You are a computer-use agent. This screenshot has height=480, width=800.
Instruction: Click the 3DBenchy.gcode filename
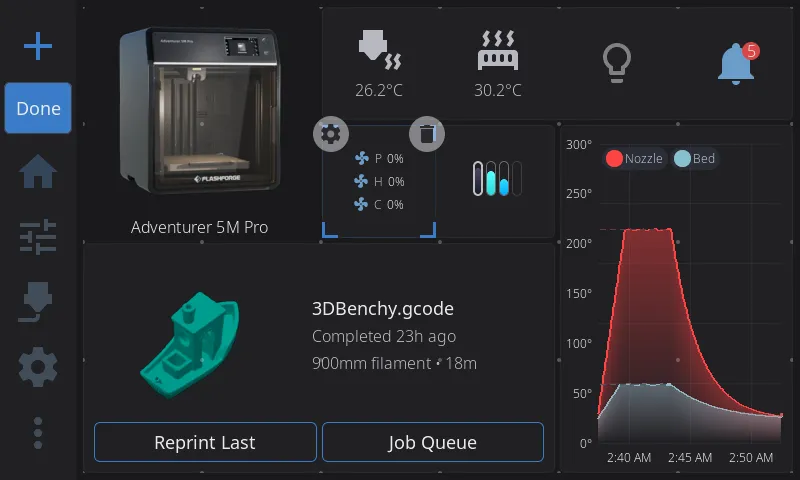coord(383,309)
